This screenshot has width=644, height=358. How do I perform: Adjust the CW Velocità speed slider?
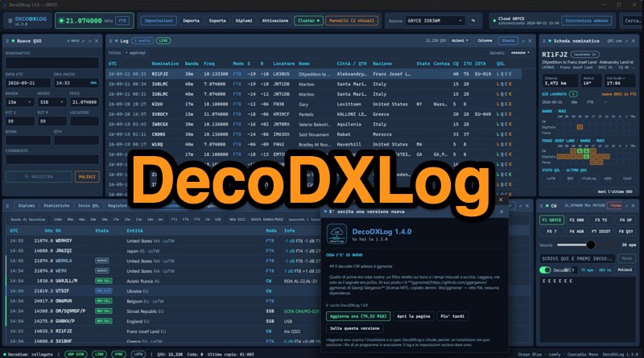pyautogui.click(x=591, y=245)
